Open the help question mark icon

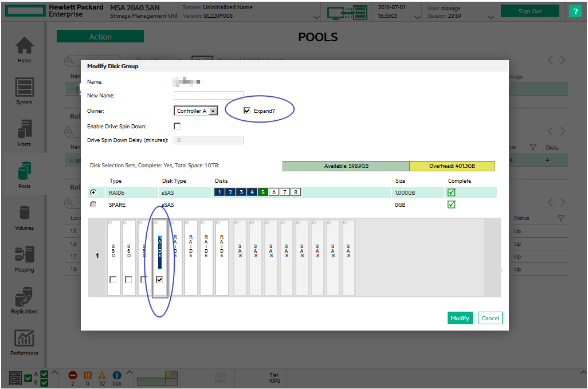[575, 11]
